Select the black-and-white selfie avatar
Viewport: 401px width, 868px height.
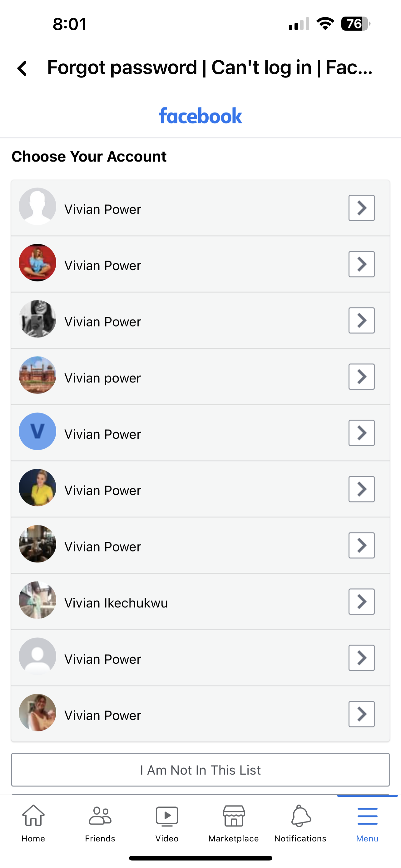(37, 319)
